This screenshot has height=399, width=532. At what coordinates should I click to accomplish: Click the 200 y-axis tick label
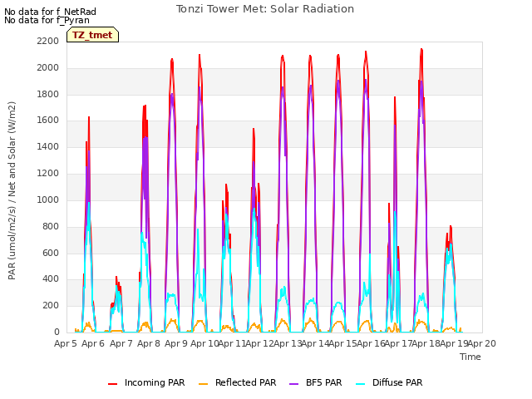click(x=51, y=305)
